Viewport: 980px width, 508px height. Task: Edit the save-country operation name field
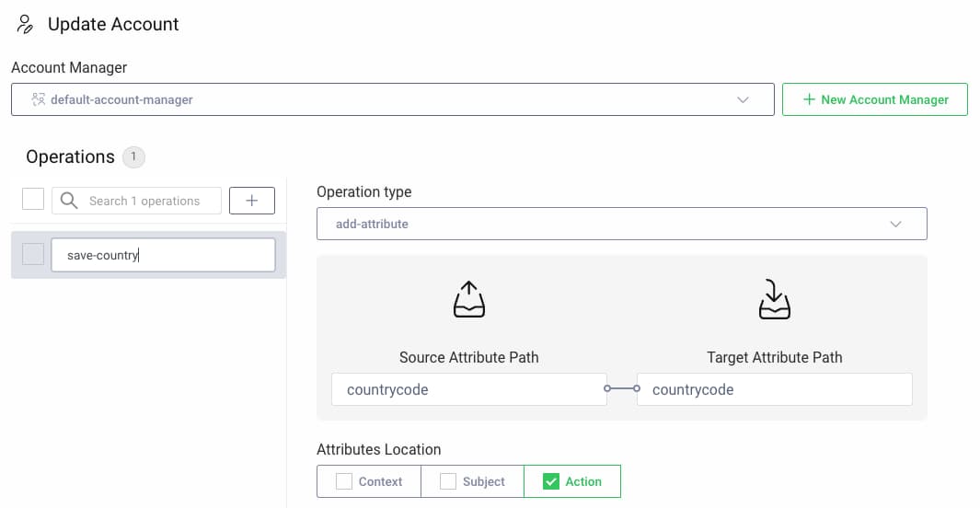coord(163,255)
